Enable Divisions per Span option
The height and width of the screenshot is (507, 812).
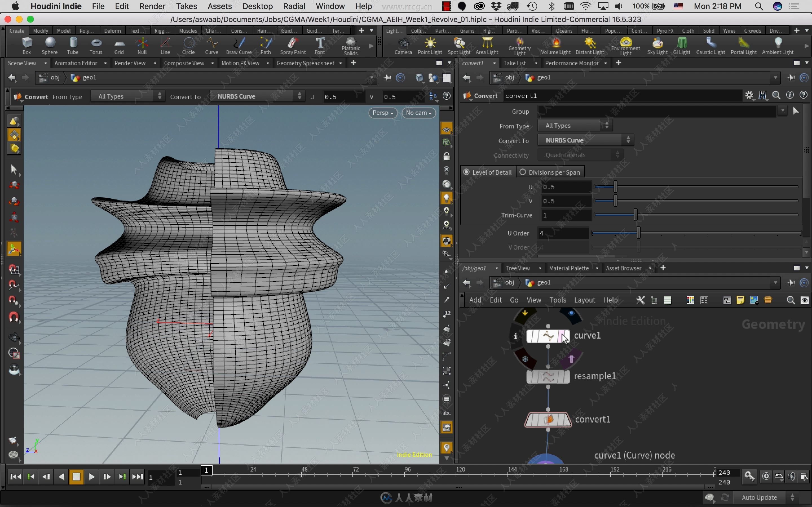523,172
